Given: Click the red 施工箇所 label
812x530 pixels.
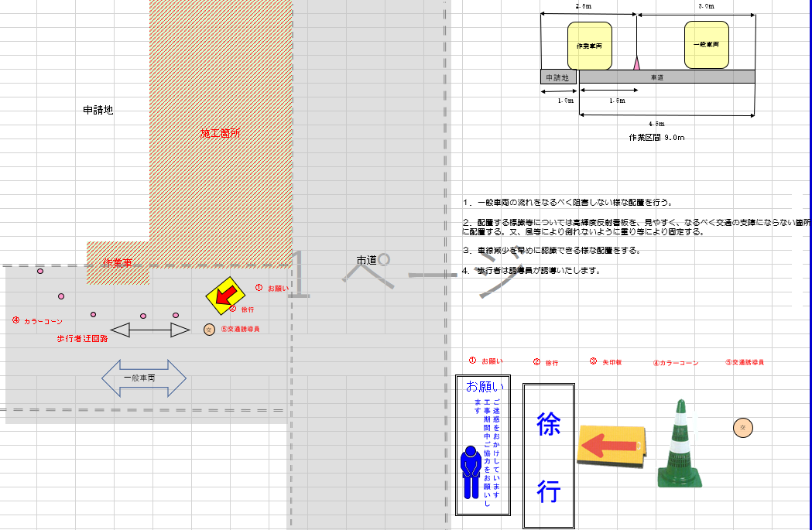Looking at the screenshot, I should tap(221, 133).
